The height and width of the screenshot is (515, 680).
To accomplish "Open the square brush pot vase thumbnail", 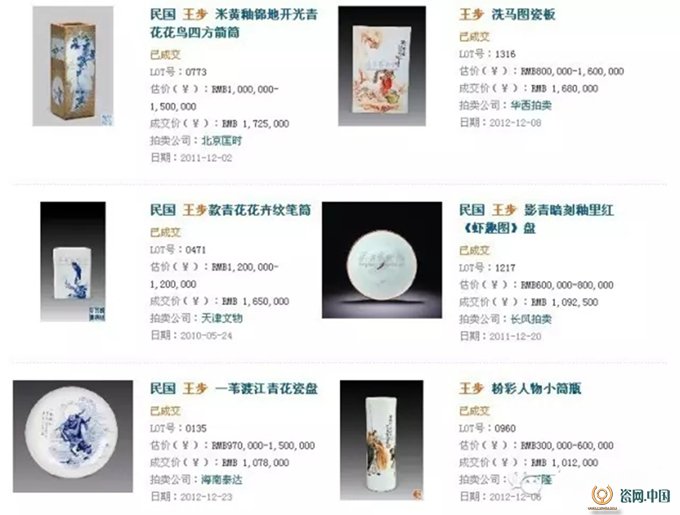I will click(73, 66).
